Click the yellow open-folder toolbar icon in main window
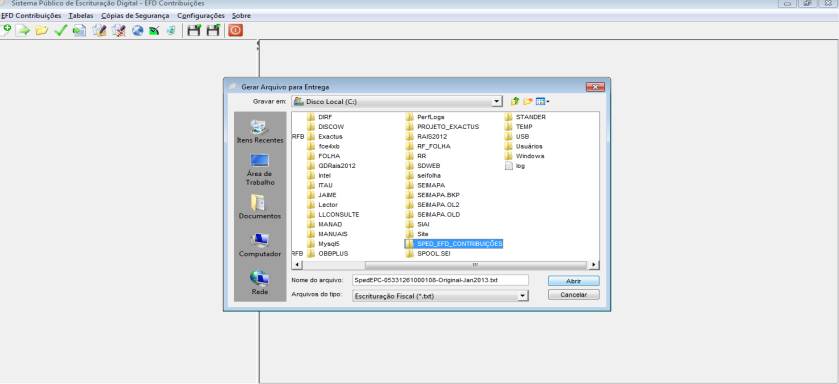Viewport: 839px width, 384px height. (x=42, y=30)
